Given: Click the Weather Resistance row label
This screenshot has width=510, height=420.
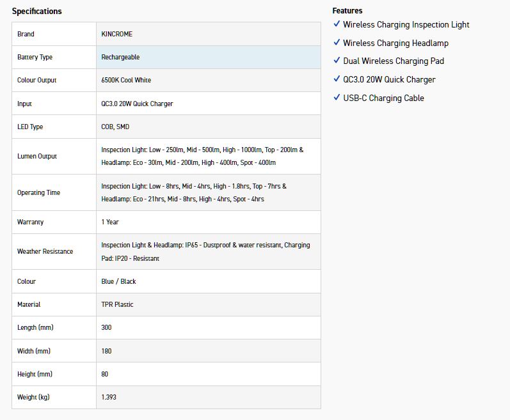Looking at the screenshot, I should (45, 252).
